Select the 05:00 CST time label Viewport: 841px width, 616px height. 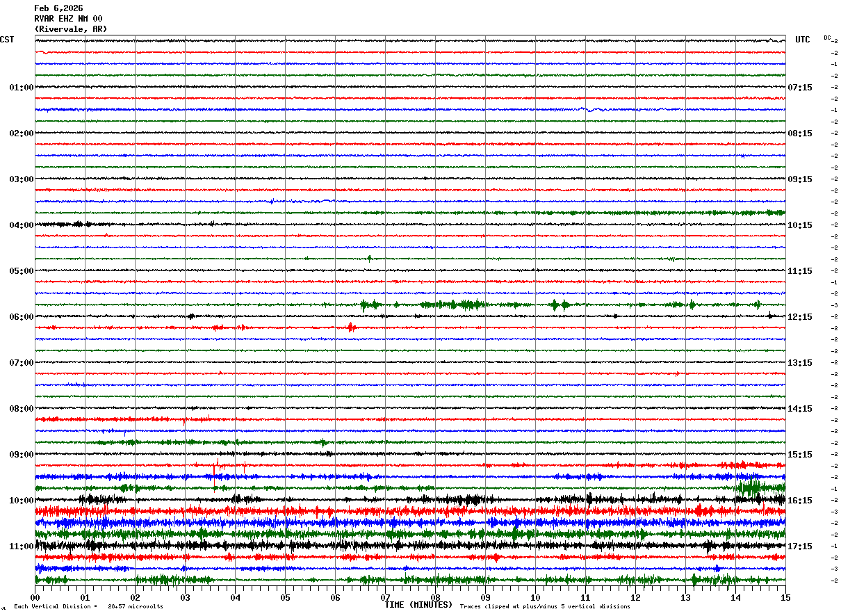point(22,271)
